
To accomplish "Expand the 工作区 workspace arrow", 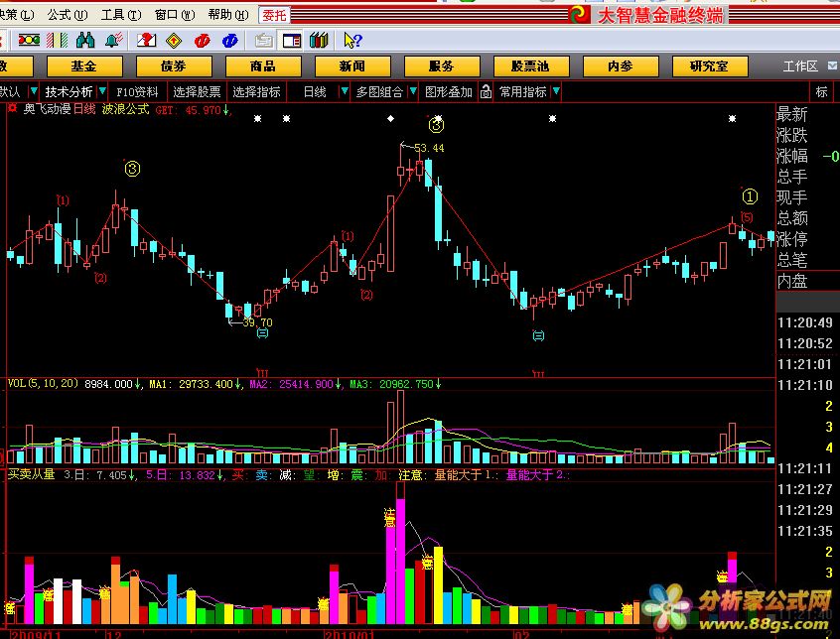I will click(832, 65).
